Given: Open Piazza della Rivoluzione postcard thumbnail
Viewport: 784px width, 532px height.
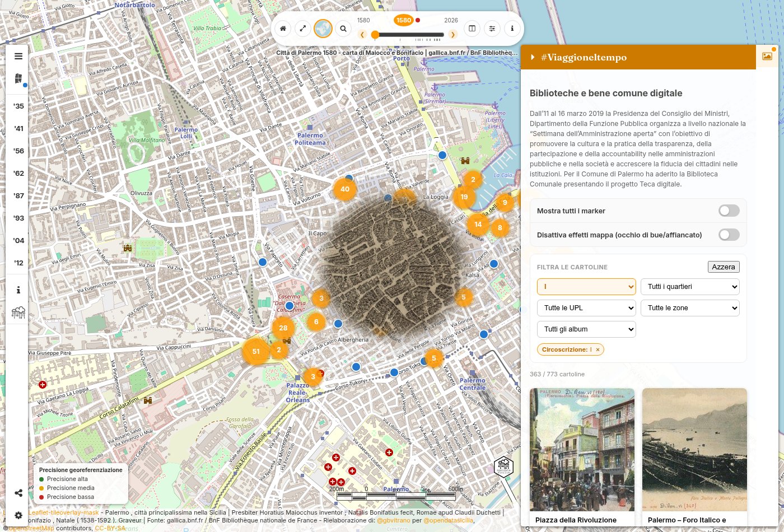Looking at the screenshot, I should tap(582, 450).
